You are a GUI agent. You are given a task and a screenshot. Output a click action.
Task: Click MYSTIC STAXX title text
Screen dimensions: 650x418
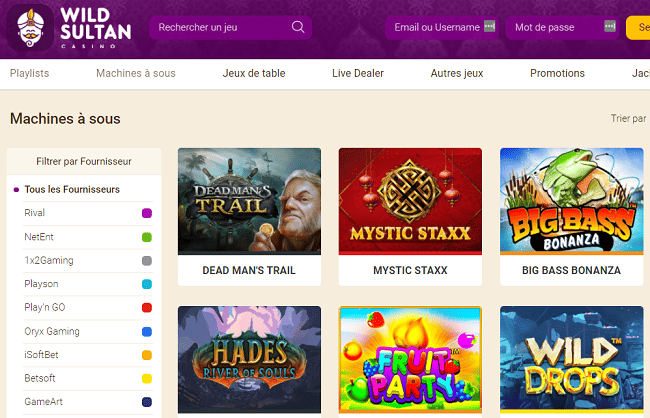[410, 270]
